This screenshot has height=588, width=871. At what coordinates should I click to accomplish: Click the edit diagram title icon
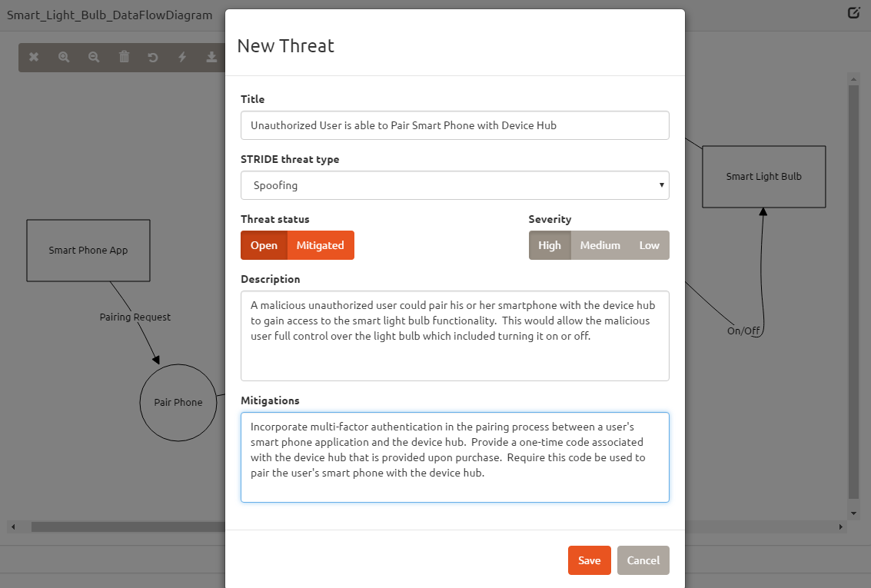853,13
